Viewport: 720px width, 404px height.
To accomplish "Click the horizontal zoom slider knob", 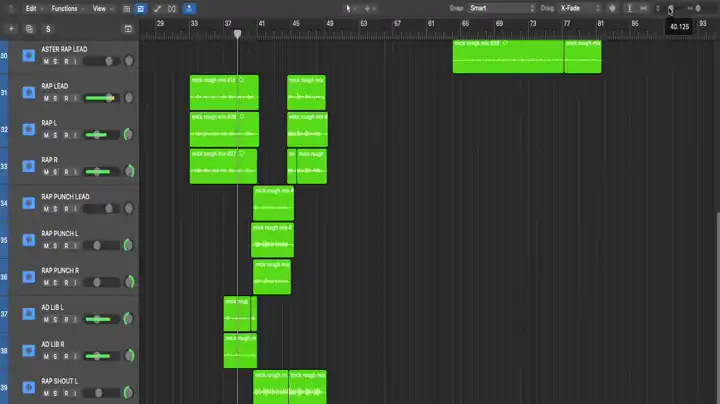I will point(698,8).
